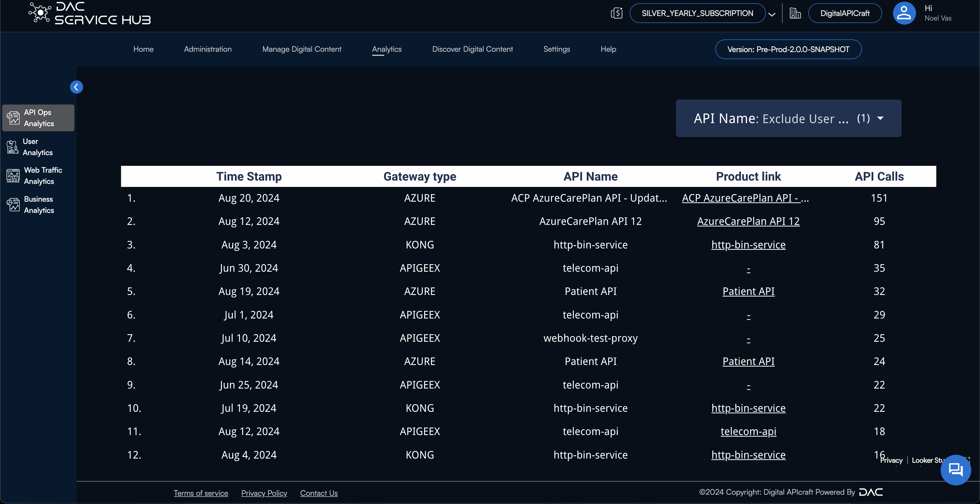The width and height of the screenshot is (980, 504).
Task: Open AzureCarePlan API 12 product link
Action: click(748, 221)
